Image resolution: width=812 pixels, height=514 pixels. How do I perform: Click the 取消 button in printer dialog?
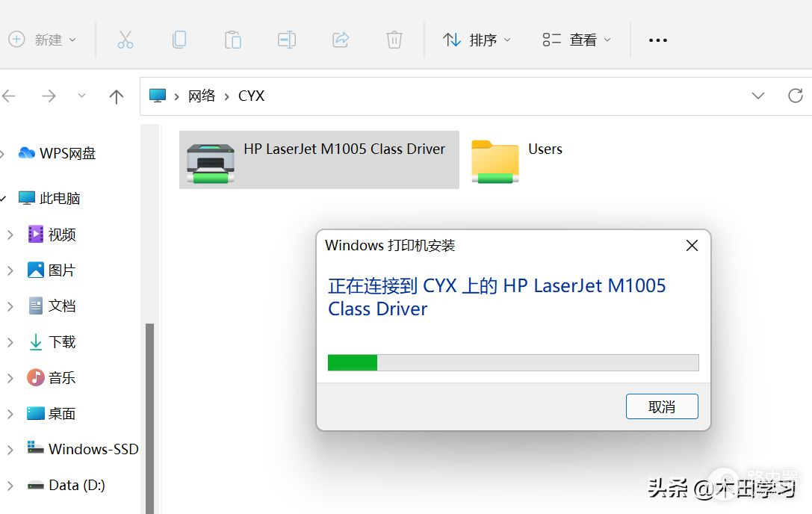(x=662, y=406)
